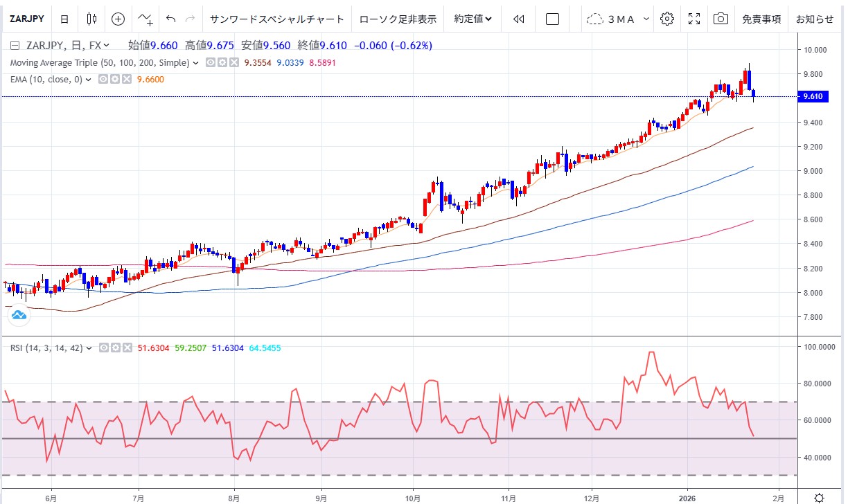Toggle visibility of the EMA indicator

tap(103, 80)
